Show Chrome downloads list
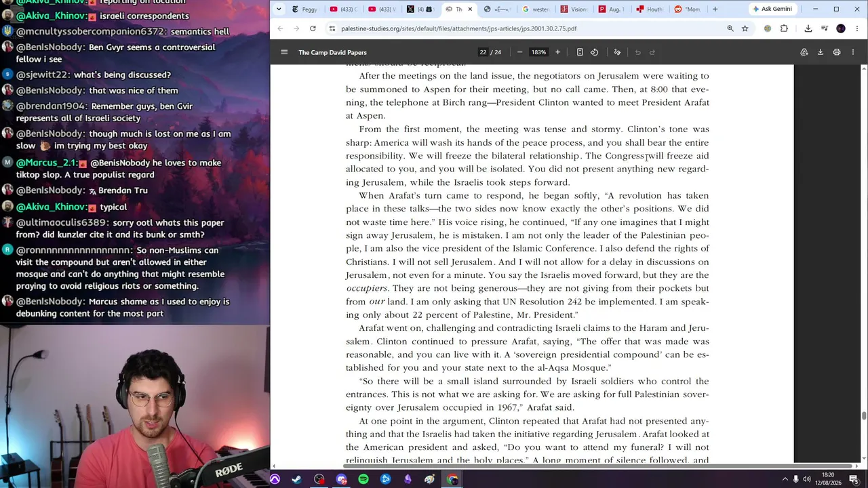Viewport: 868px width, 488px height. point(808,28)
